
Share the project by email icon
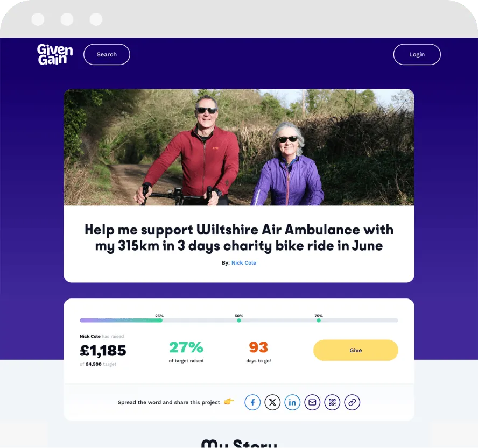click(312, 402)
